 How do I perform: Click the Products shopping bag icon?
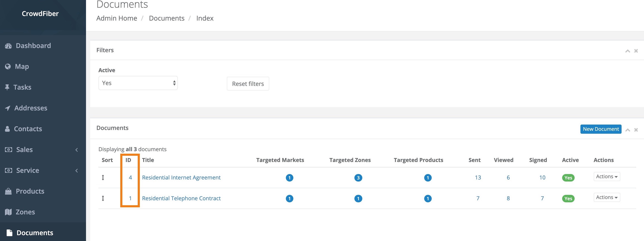point(8,191)
